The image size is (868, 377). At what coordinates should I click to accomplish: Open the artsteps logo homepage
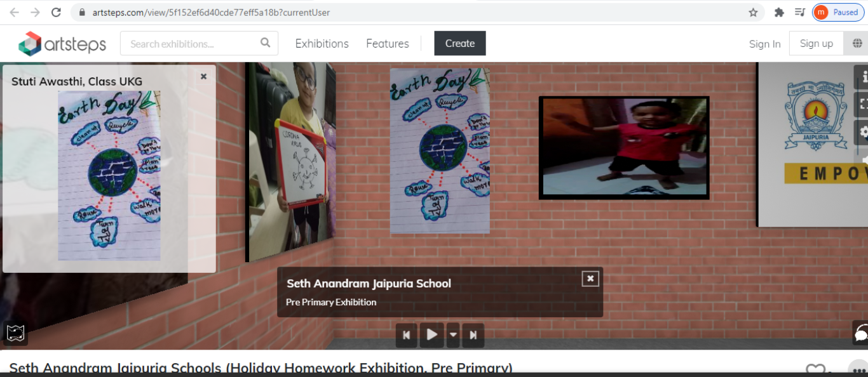click(62, 44)
